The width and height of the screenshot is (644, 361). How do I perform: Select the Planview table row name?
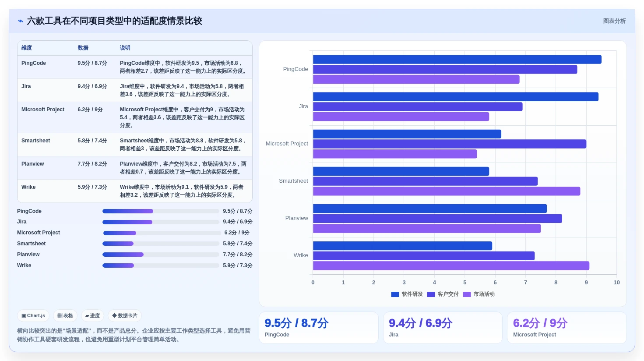33,164
